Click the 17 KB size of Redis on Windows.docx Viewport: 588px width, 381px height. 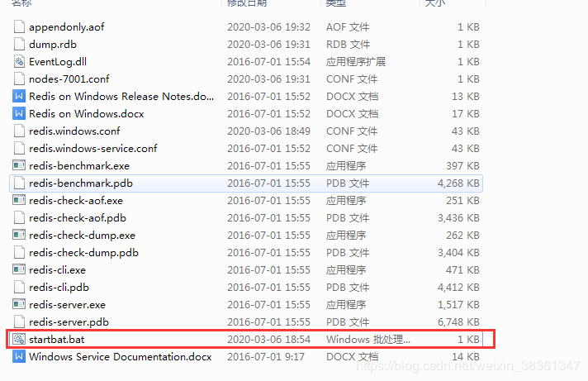click(466, 114)
